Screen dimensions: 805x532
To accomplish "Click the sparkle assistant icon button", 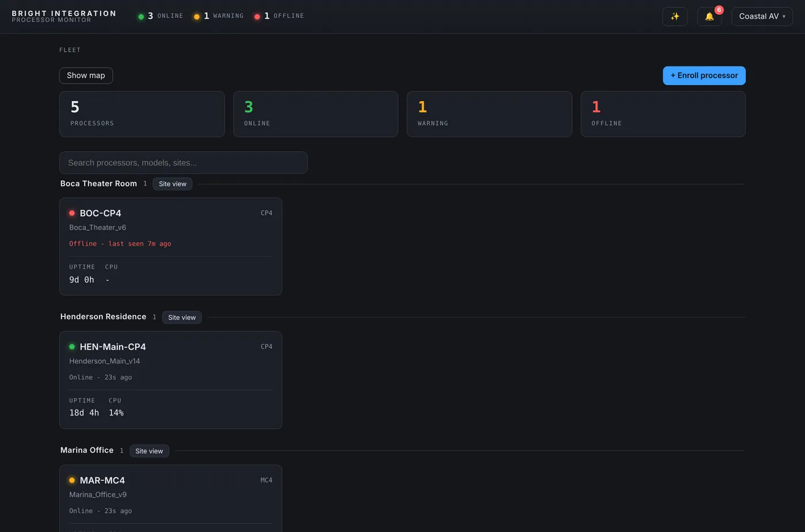I will pyautogui.click(x=675, y=16).
